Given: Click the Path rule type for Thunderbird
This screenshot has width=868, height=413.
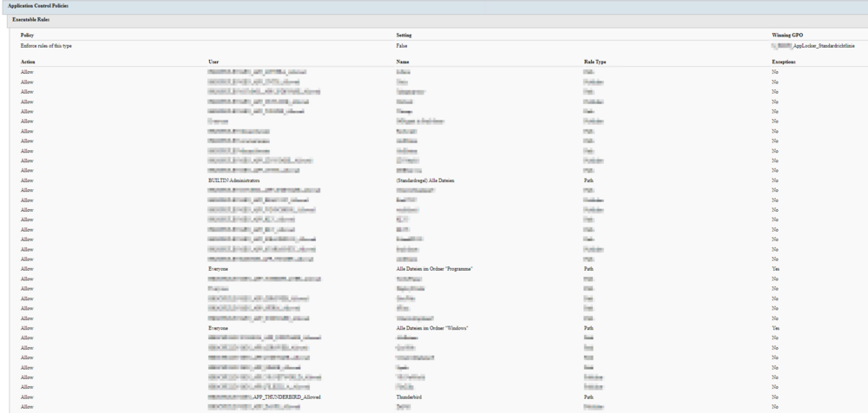Looking at the screenshot, I should pos(589,397).
